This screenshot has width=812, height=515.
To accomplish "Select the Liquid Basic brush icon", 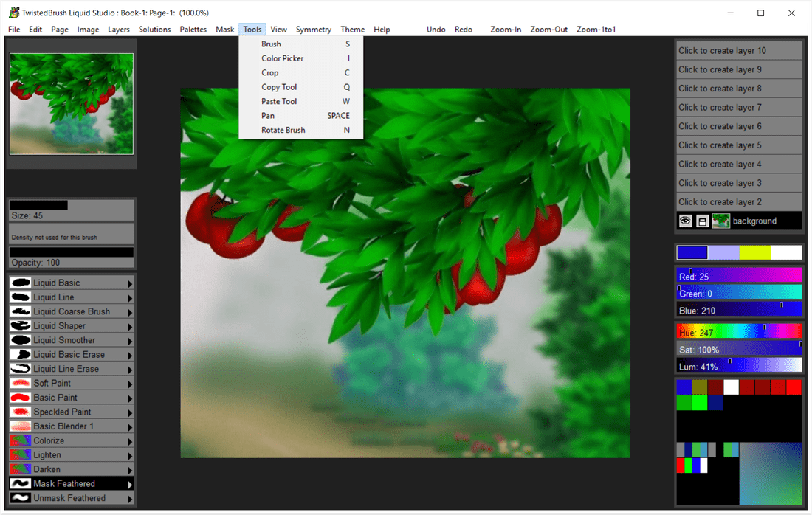I will (21, 283).
